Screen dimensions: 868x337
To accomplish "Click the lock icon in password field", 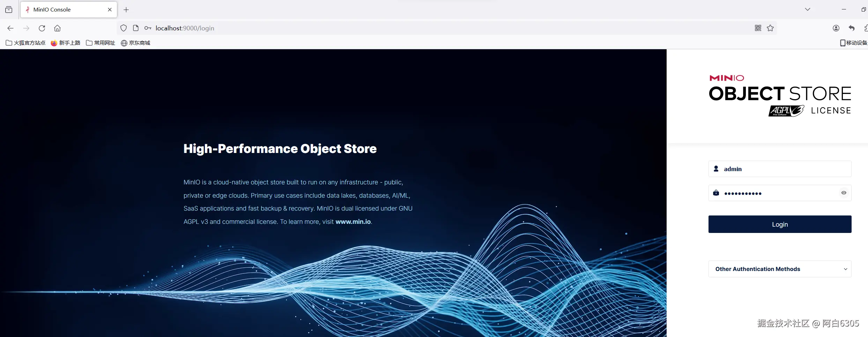I will [716, 193].
